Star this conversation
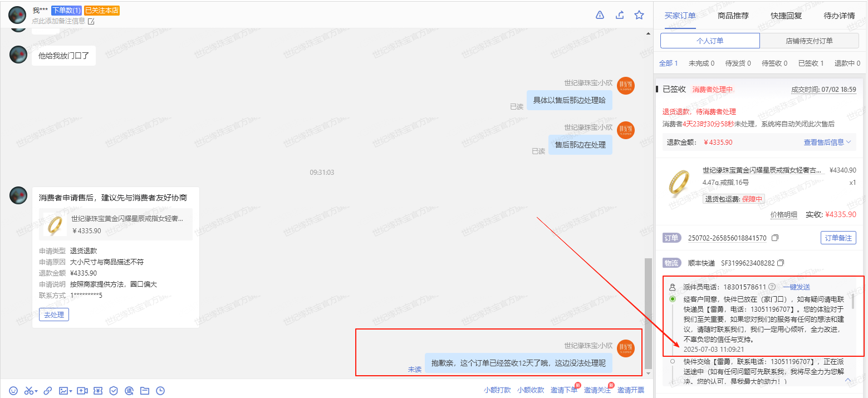The height and width of the screenshot is (398, 868). [x=639, y=15]
